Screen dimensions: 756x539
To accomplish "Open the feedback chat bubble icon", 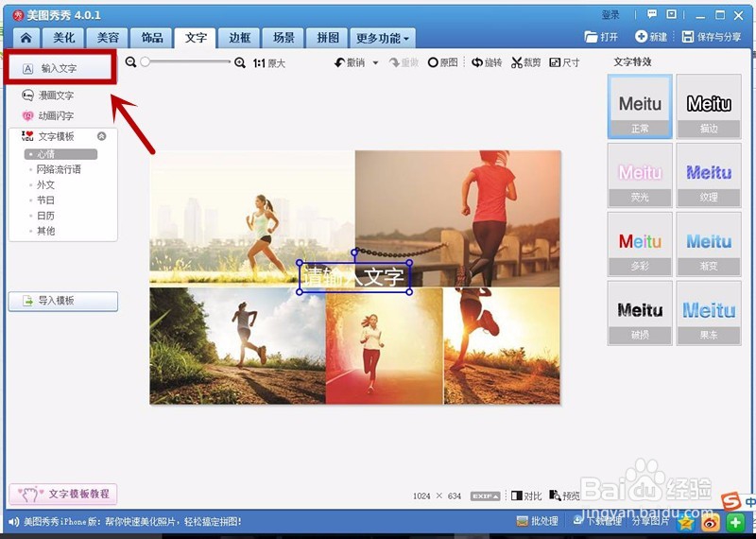I will 652,14.
